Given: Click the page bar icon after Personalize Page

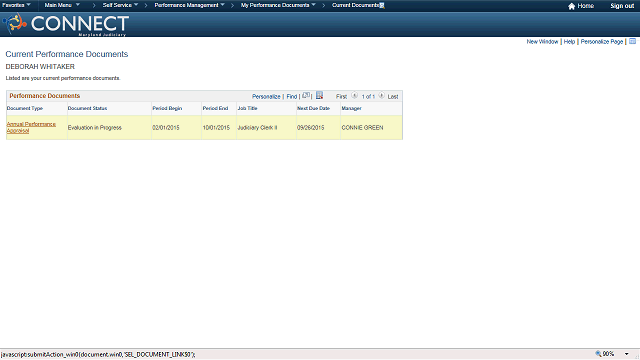Looking at the screenshot, I should click(632, 41).
